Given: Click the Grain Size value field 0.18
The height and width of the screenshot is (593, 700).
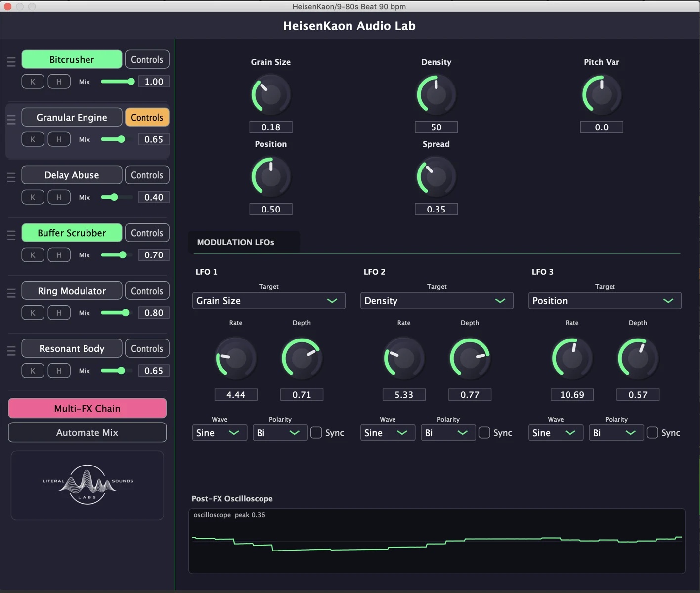Looking at the screenshot, I should pyautogui.click(x=270, y=127).
